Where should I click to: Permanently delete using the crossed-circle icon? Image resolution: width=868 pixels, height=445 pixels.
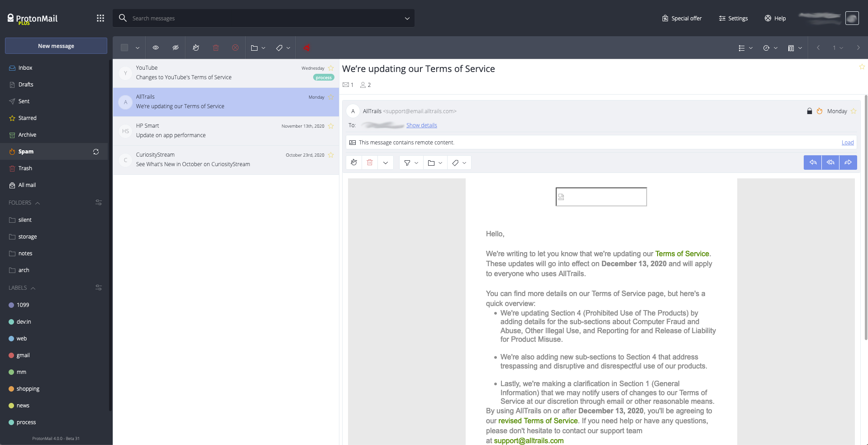[x=235, y=48]
